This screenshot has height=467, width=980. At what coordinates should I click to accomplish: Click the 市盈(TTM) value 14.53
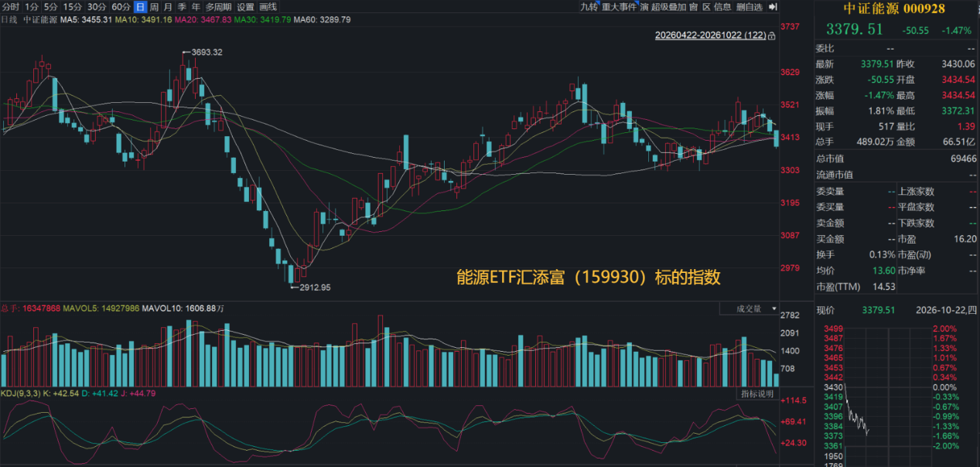point(883,287)
